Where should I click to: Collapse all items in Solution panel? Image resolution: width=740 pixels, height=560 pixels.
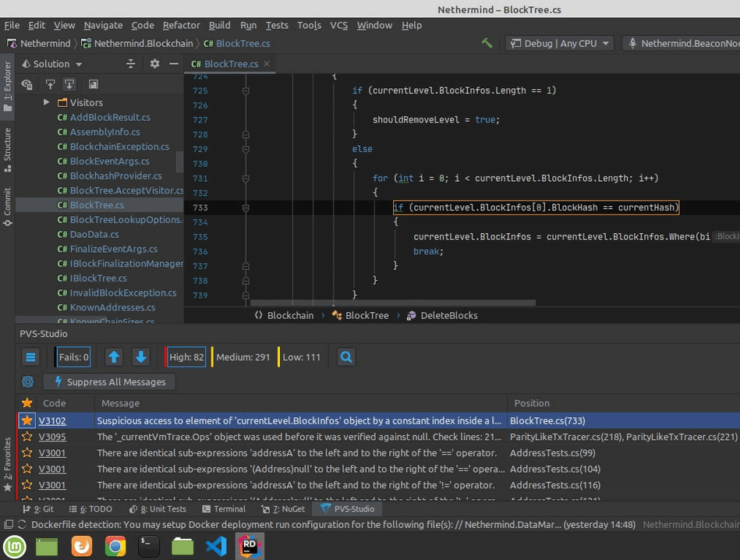(131, 64)
